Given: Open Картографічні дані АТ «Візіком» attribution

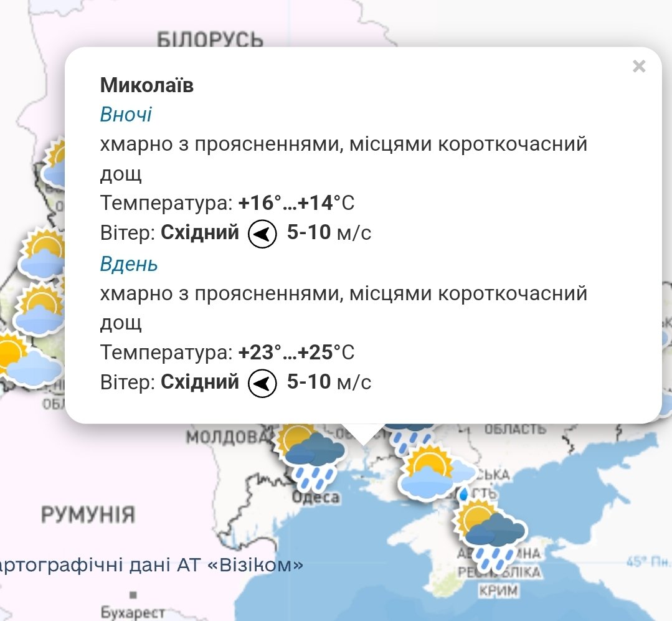Looking at the screenshot, I should (x=152, y=565).
